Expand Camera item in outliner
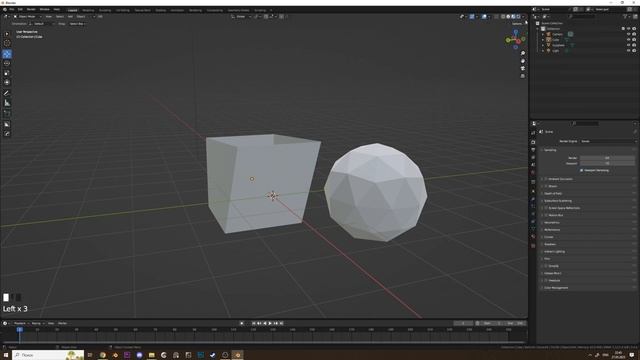 point(543,34)
